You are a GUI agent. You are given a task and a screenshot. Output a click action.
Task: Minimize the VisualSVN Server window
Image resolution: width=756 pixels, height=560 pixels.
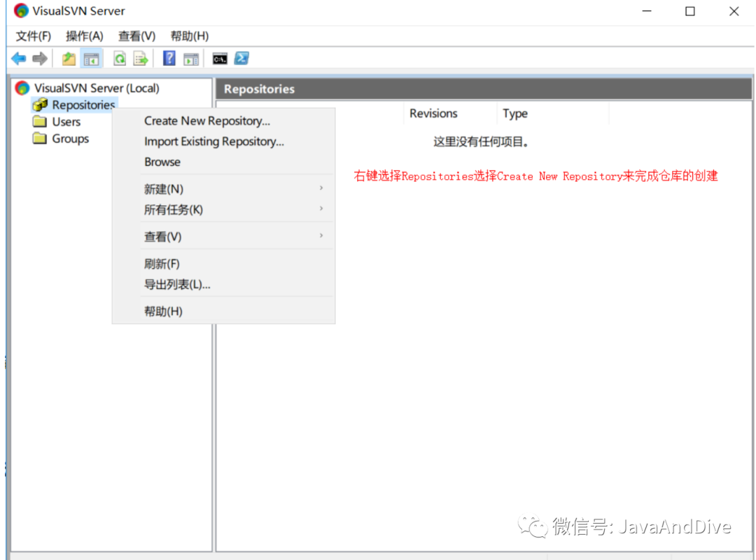click(x=647, y=11)
